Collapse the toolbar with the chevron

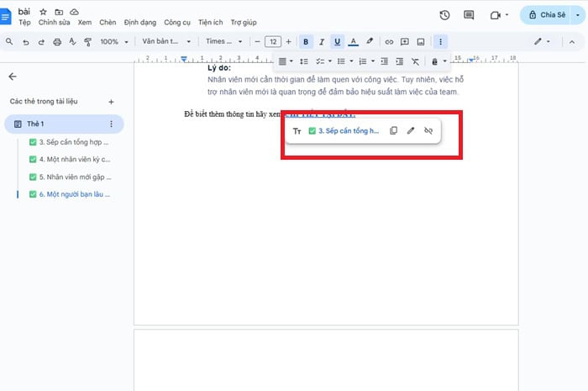coord(572,42)
